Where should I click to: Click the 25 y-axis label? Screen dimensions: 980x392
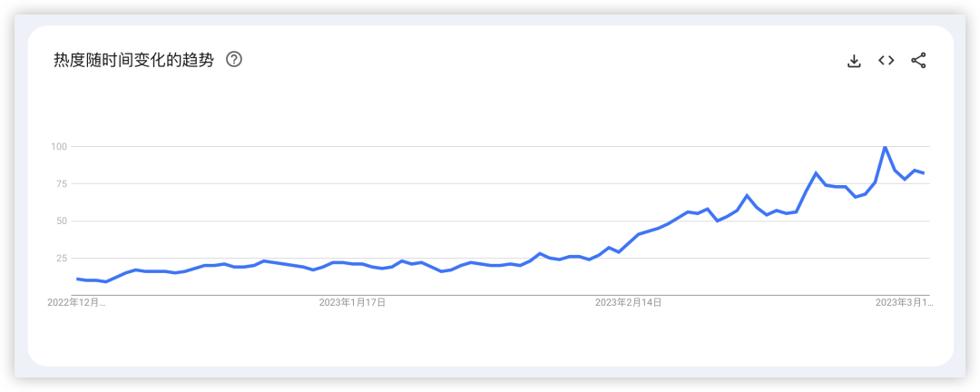click(62, 258)
